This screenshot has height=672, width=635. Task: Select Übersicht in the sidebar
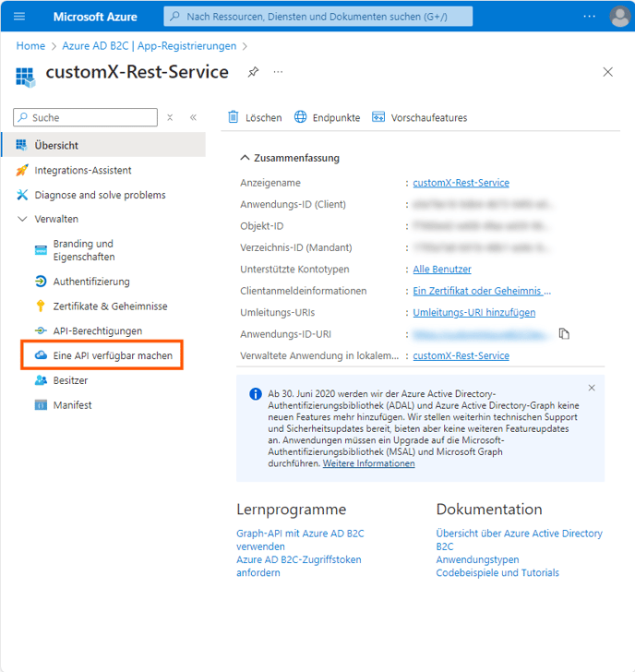[103, 145]
